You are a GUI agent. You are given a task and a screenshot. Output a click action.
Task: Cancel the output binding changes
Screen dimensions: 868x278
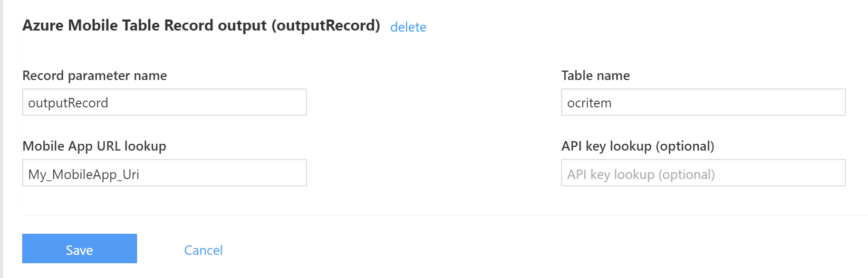point(203,250)
